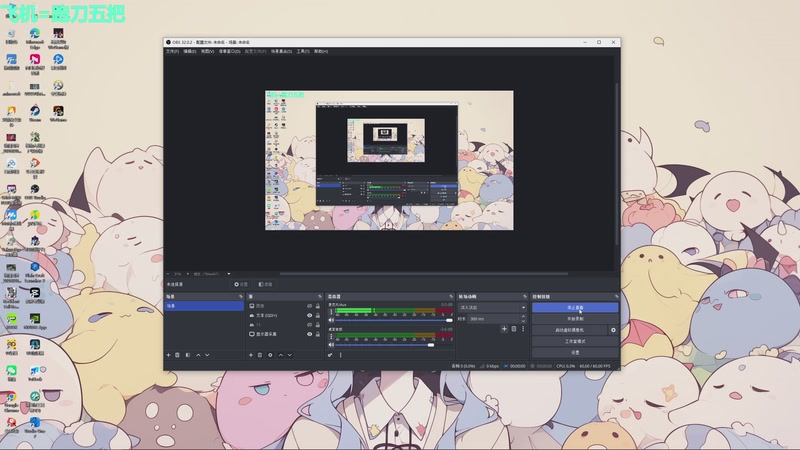This screenshot has height=450, width=800.
Task: Move source down in Sources dock
Action: tap(290, 355)
